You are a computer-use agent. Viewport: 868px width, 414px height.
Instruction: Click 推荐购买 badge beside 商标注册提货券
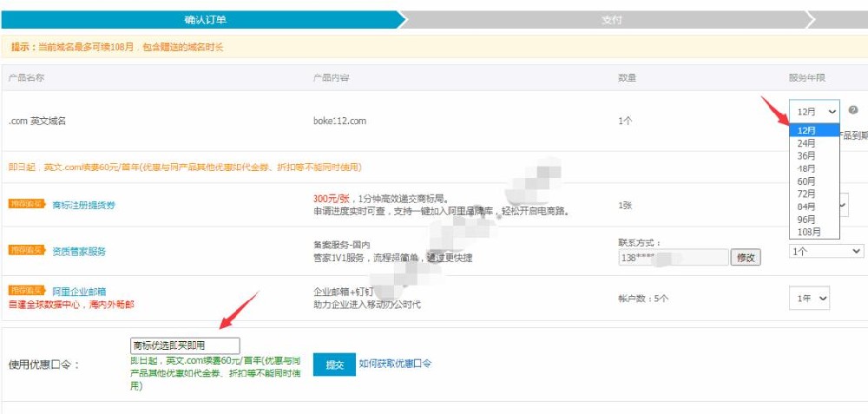pyautogui.click(x=26, y=205)
